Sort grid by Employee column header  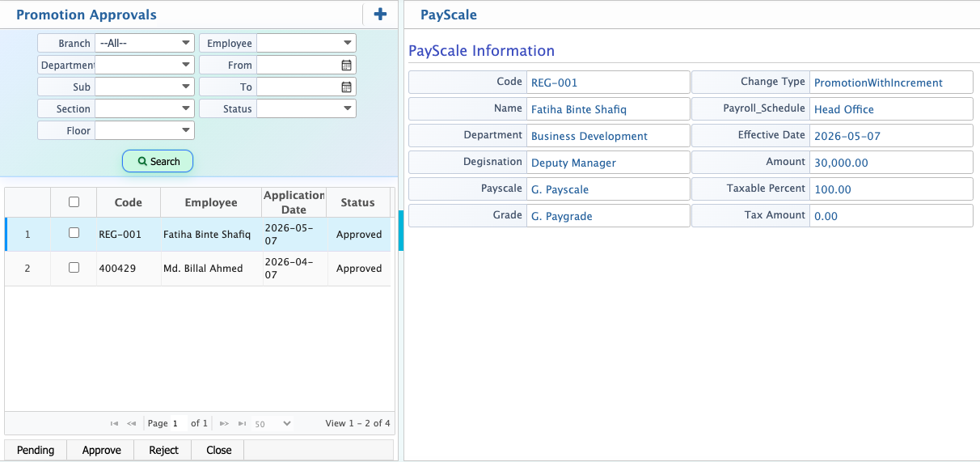tap(211, 202)
